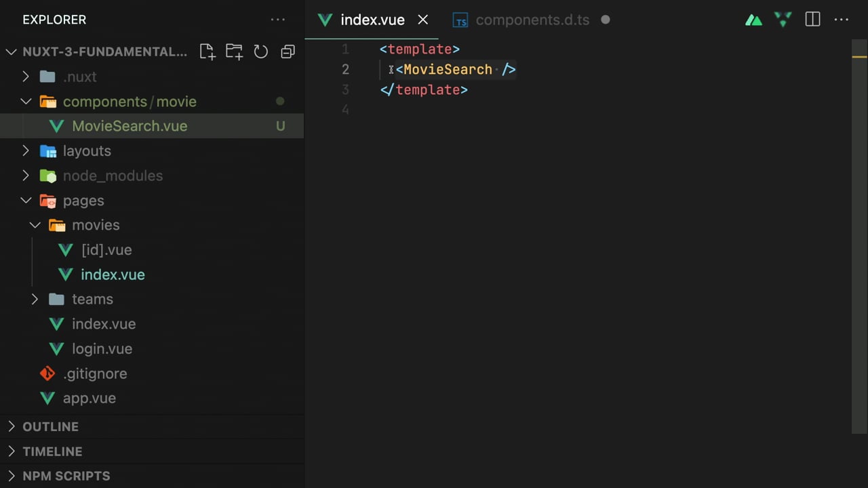The width and height of the screenshot is (868, 488).
Task: Expand the layouts folder
Action: 26,151
